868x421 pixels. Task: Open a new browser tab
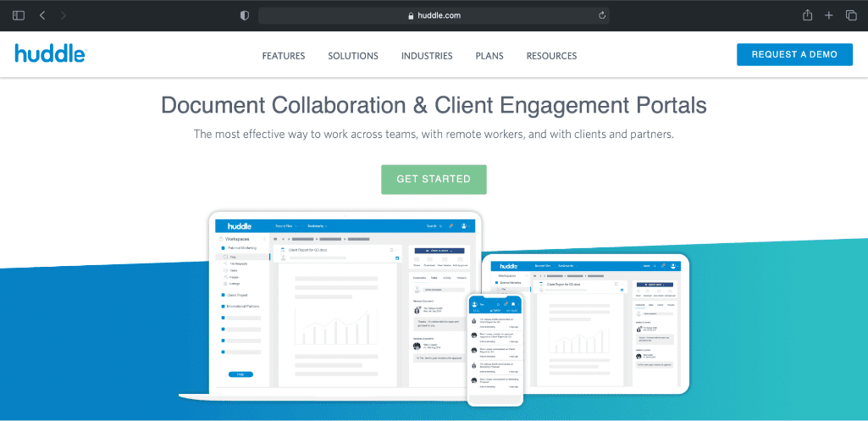829,15
